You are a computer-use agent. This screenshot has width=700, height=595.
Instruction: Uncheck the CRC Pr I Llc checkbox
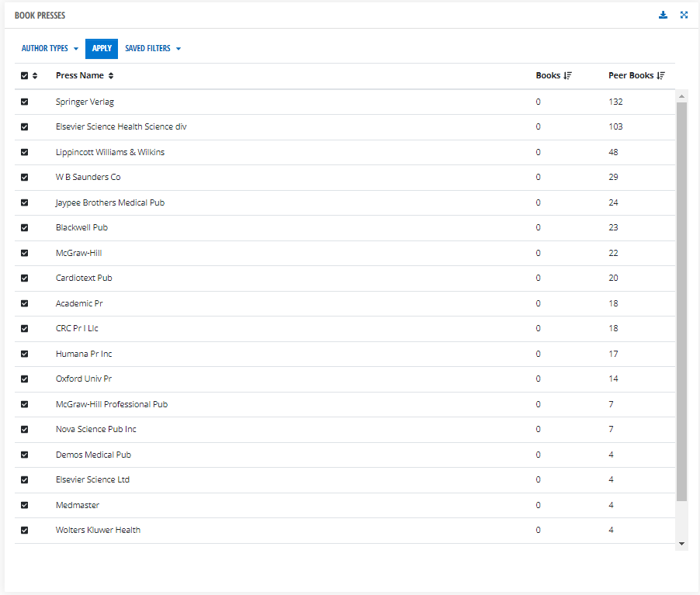coord(25,328)
